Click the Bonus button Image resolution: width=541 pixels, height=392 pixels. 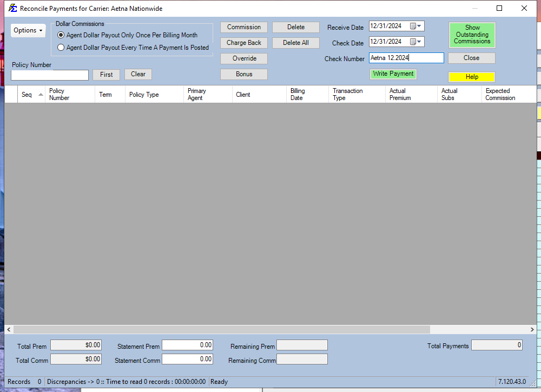pyautogui.click(x=243, y=74)
